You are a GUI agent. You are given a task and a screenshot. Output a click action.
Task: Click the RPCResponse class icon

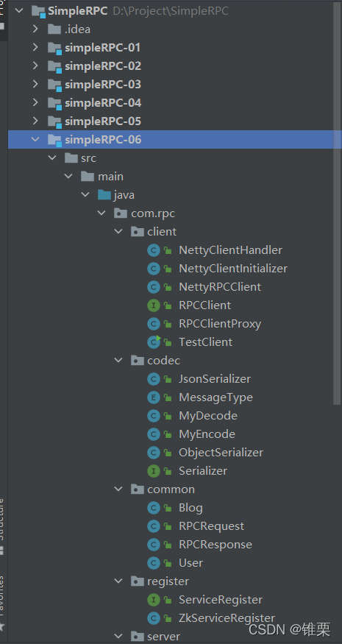point(154,545)
